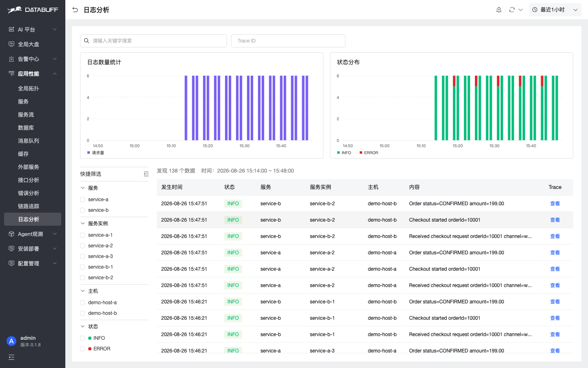
Task: Click the search magnifier icon
Action: pyautogui.click(x=87, y=41)
